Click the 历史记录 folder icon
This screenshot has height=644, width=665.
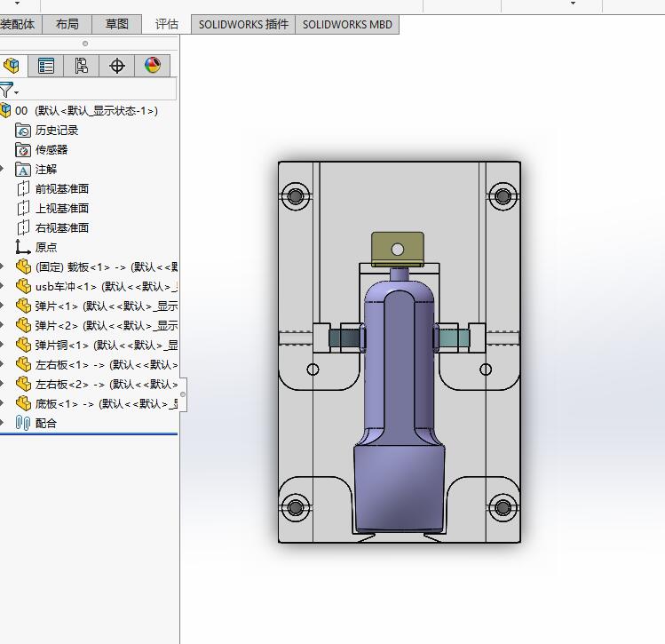tap(23, 131)
